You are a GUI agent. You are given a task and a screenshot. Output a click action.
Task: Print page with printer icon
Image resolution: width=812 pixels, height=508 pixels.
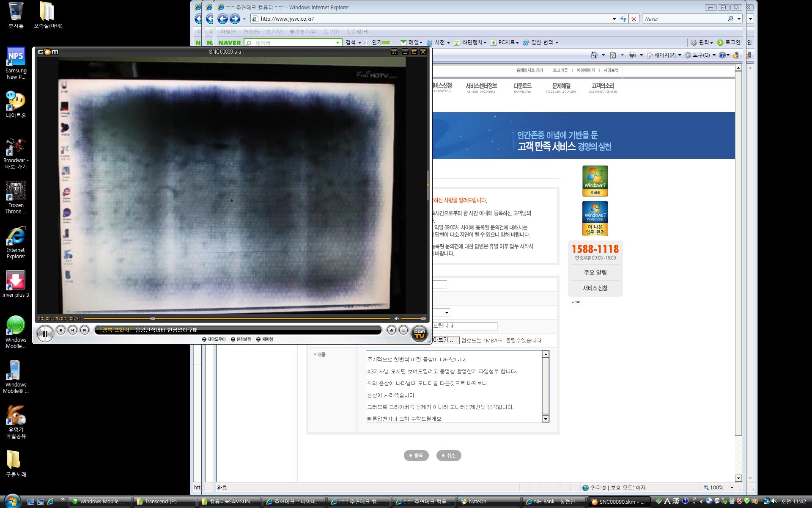click(632, 55)
